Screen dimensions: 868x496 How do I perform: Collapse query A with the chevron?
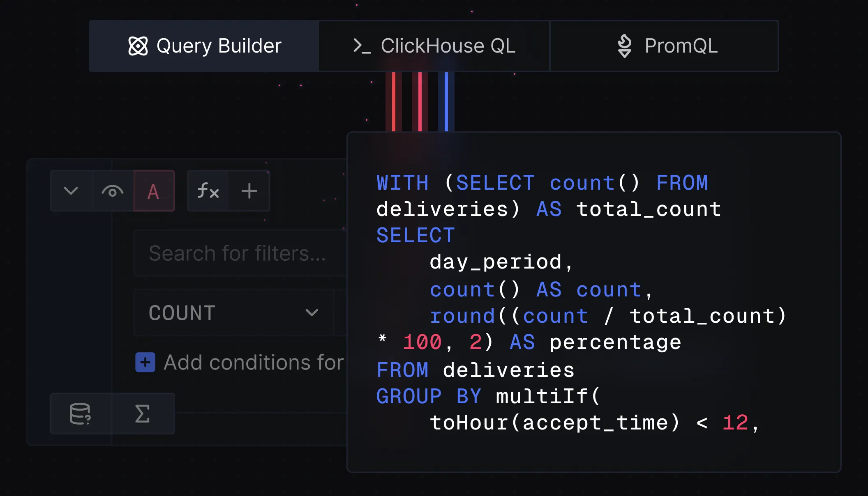(71, 191)
